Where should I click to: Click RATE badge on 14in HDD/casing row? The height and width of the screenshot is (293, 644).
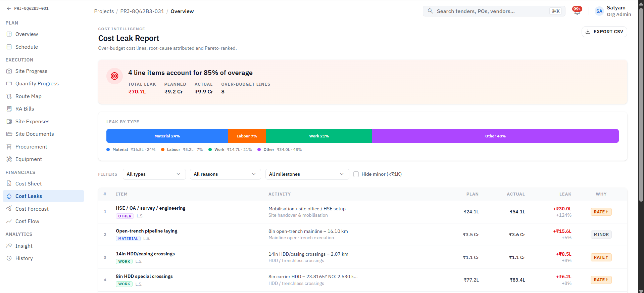pyautogui.click(x=601, y=257)
